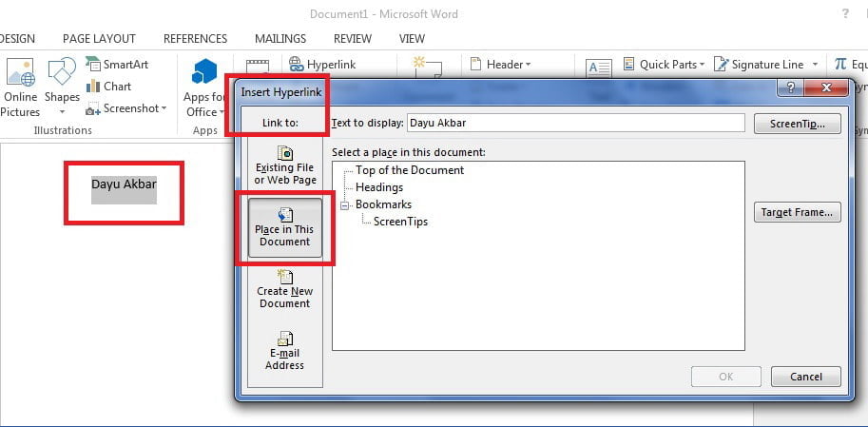
Task: Collapse the Bookmarks tree node
Action: (x=344, y=204)
